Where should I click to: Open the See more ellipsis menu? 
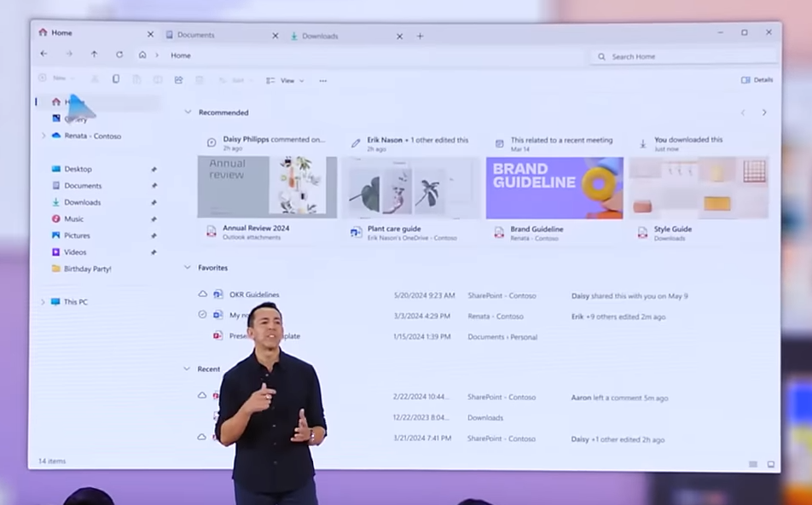[x=323, y=81]
